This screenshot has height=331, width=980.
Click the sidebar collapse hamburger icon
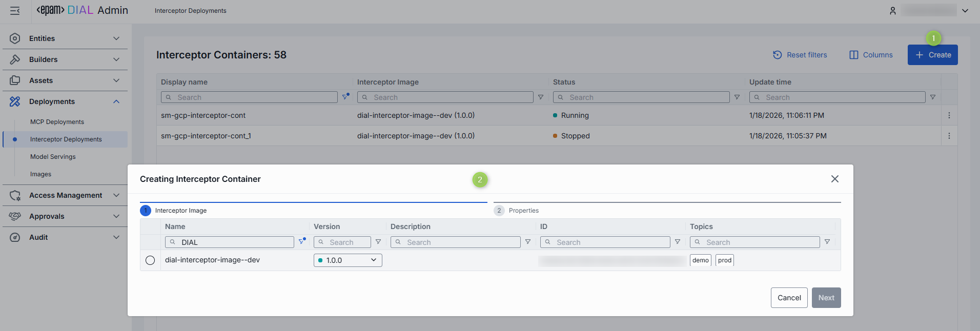[15, 11]
